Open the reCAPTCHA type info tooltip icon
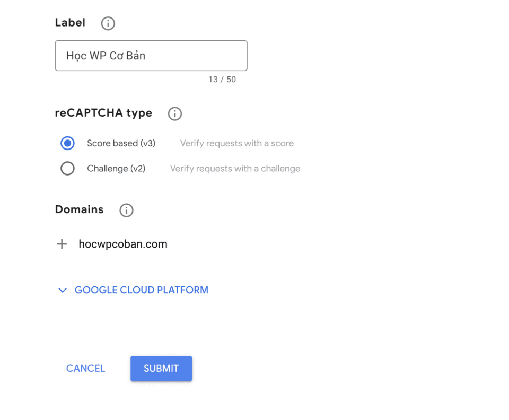This screenshot has width=509, height=420. 174,113
